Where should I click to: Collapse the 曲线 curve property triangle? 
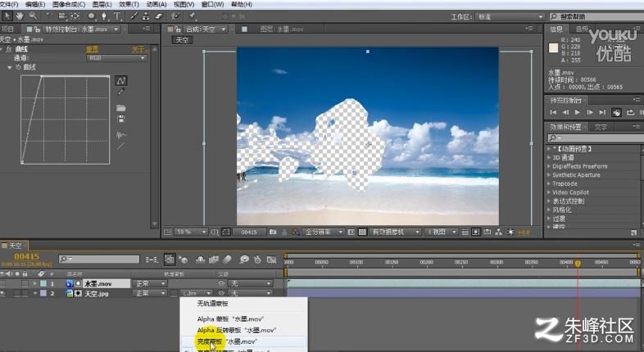(x=10, y=67)
